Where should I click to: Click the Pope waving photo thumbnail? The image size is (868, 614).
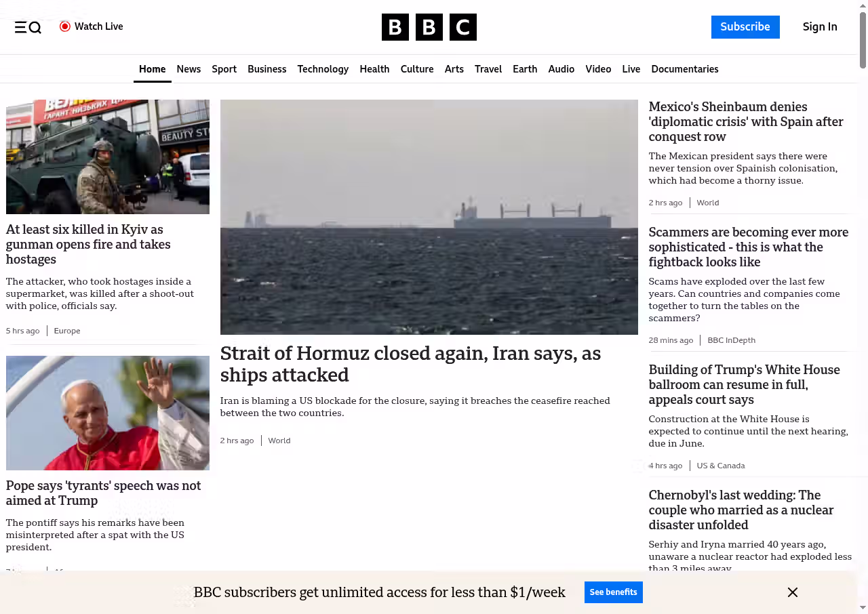pyautogui.click(x=108, y=413)
